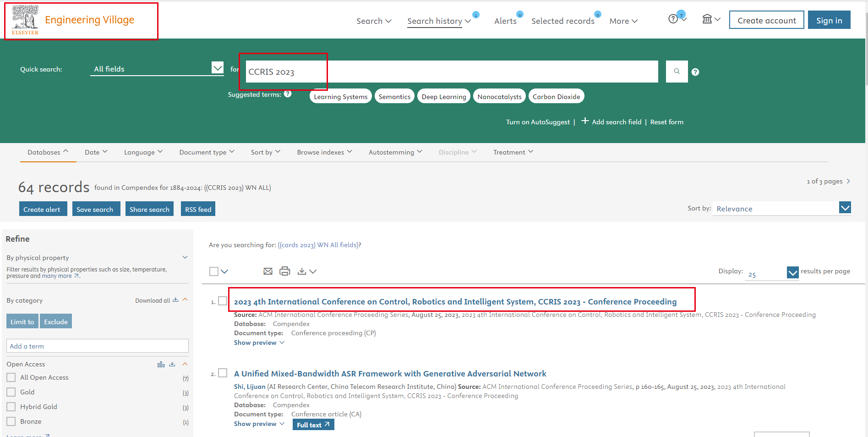Go to next results page arrow
The image size is (868, 437).
pyautogui.click(x=848, y=182)
